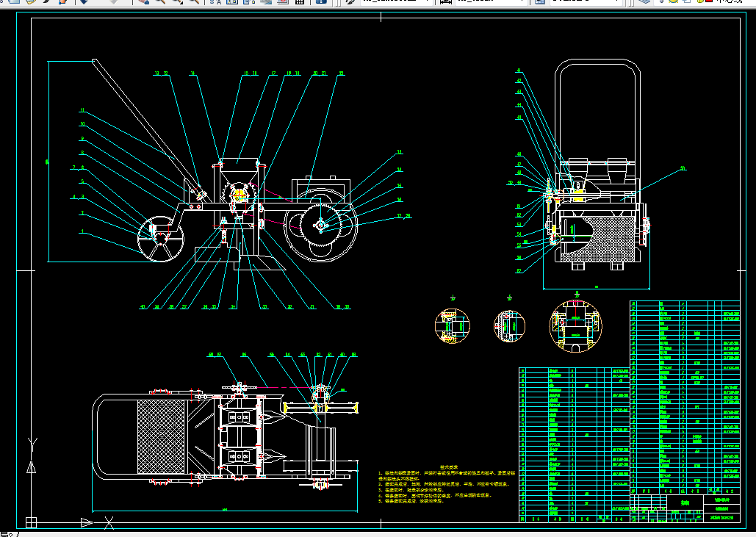Select the second small detail circle view
Viewport: 756px width, 537px height.
coord(509,326)
